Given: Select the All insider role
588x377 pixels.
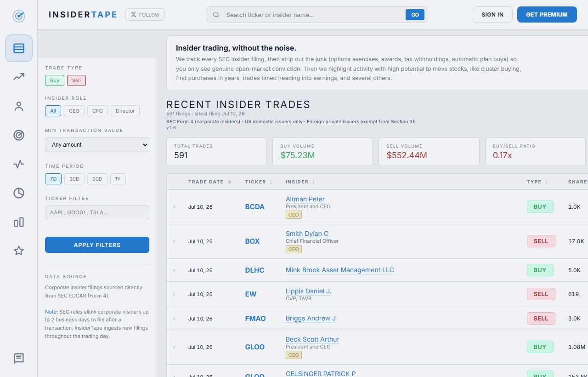Looking at the screenshot, I should click(x=53, y=111).
